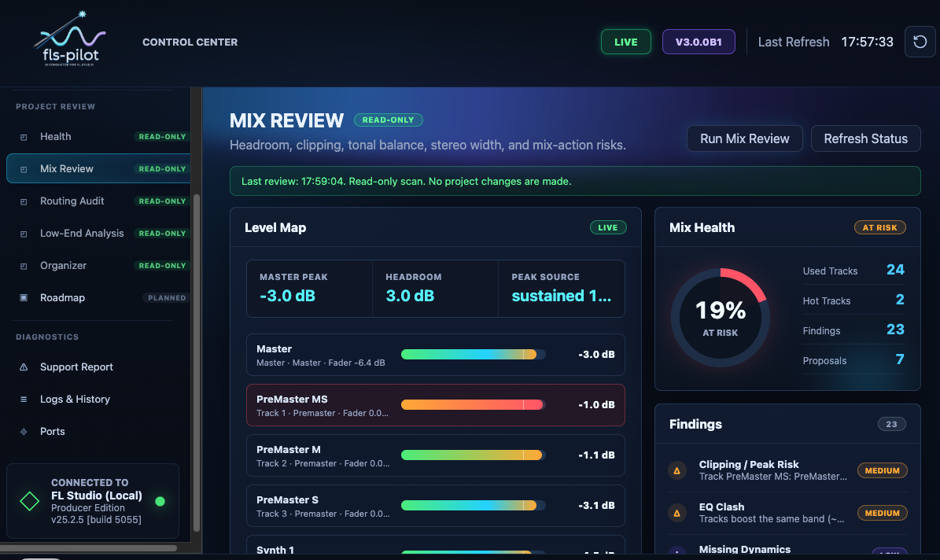This screenshot has width=940, height=560.
Task: Go to Low-End Analysis
Action: [98, 234]
